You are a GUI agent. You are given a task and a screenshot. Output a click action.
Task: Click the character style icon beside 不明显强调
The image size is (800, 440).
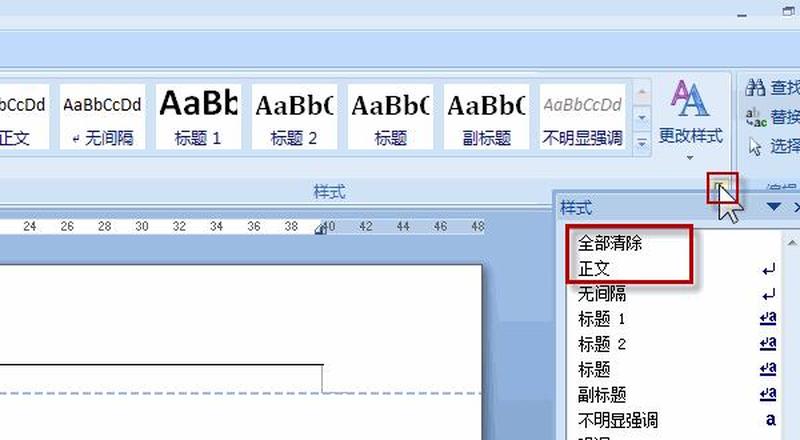click(x=770, y=420)
